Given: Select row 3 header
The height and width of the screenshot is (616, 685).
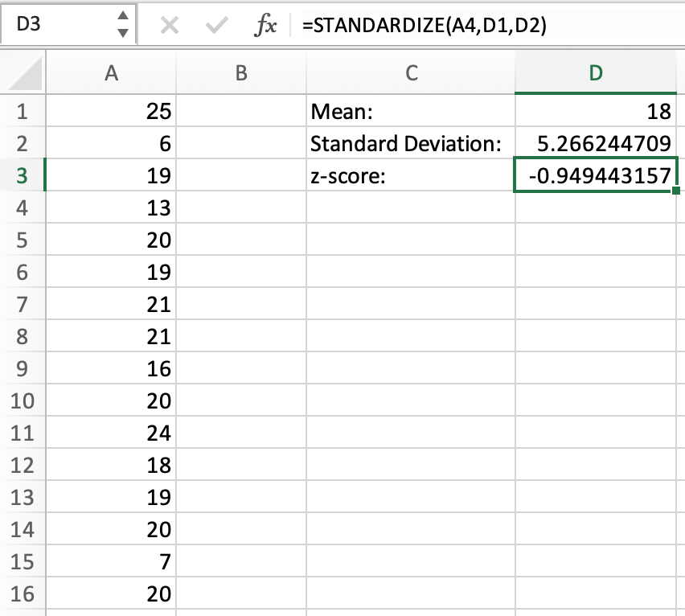Looking at the screenshot, I should 22,176.
